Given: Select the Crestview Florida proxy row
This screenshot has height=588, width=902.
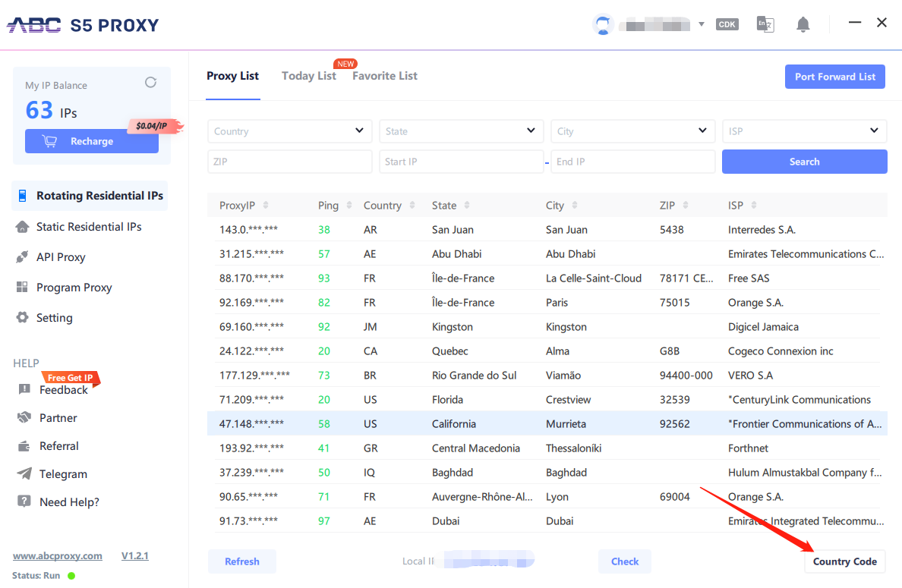Looking at the screenshot, I should pos(547,399).
